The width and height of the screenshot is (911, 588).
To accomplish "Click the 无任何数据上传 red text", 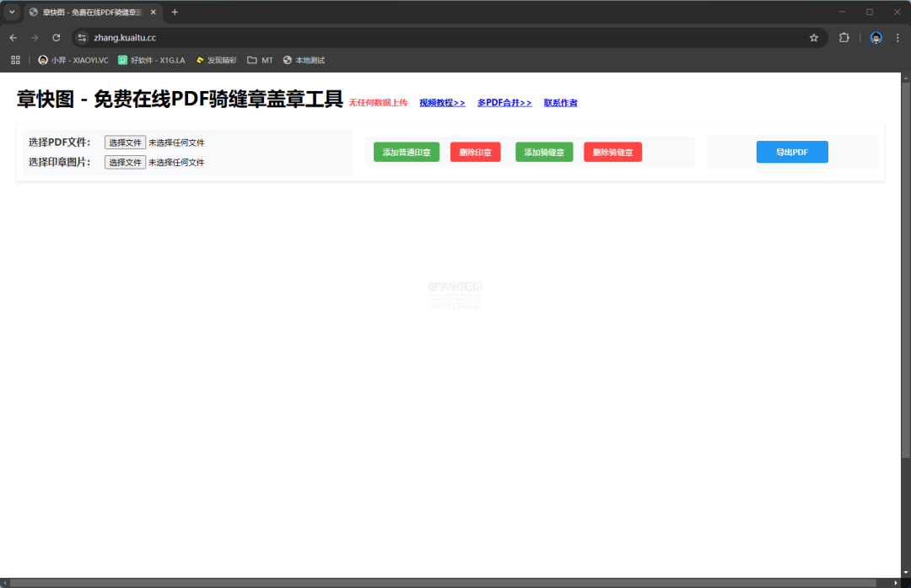I will pyautogui.click(x=378, y=103).
